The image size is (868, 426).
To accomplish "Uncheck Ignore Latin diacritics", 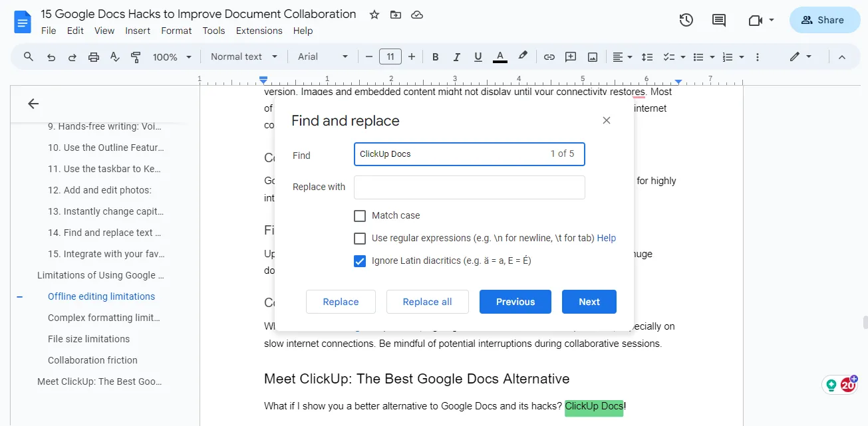I will pyautogui.click(x=360, y=261).
